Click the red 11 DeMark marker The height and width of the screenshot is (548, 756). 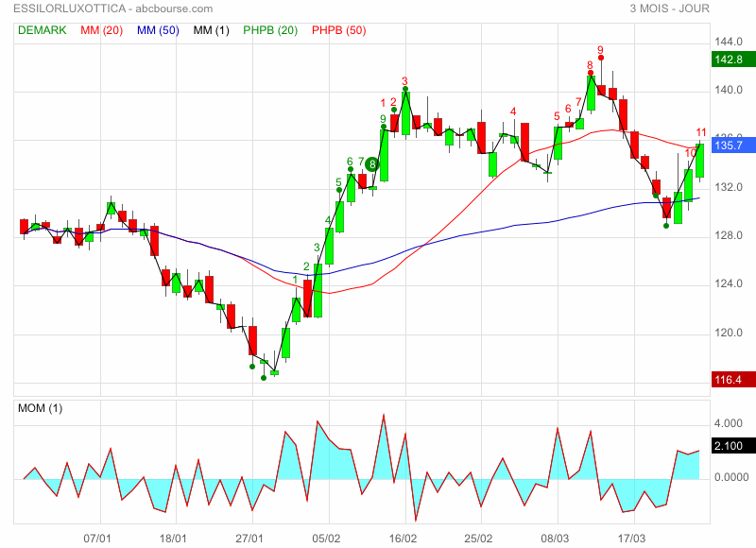[701, 132]
